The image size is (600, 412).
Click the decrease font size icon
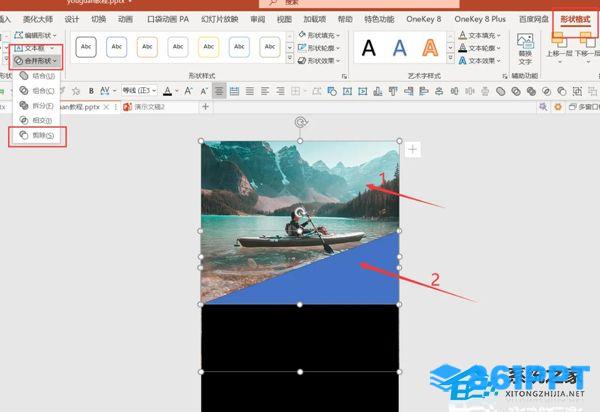click(x=204, y=91)
